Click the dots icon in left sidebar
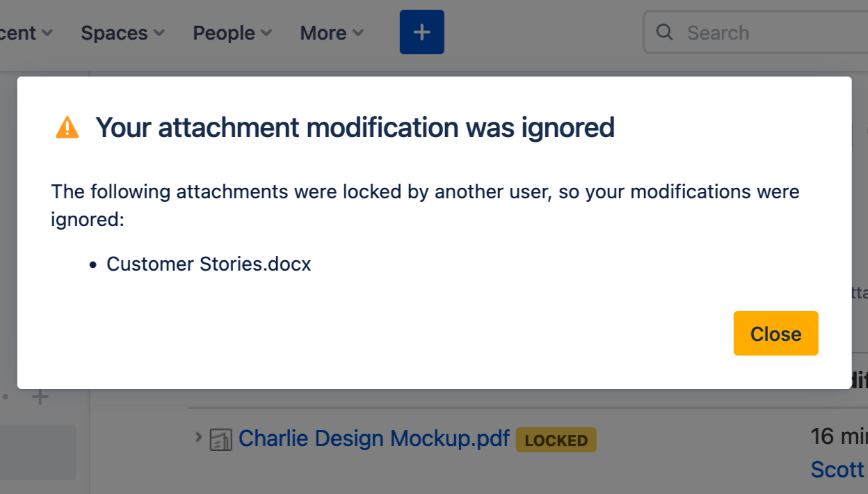 (6, 397)
